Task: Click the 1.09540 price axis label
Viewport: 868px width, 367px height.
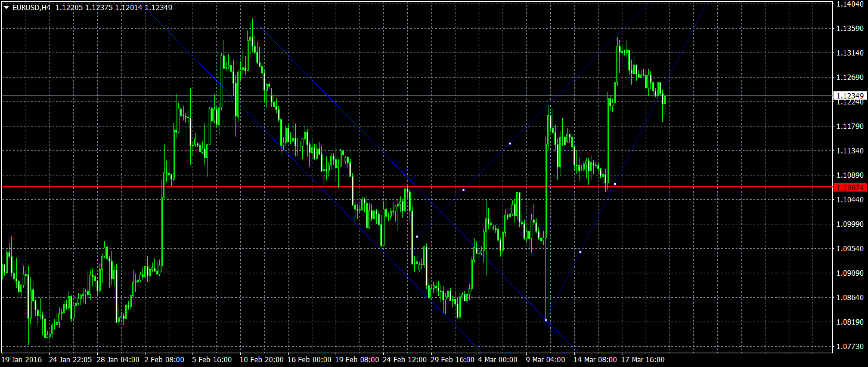Action: 850,248
